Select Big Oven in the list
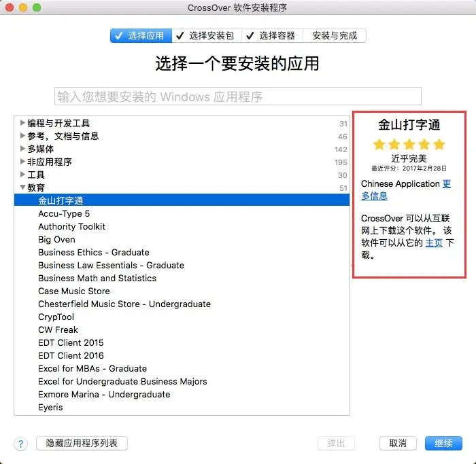Viewport: 476px width, 464px height. [182, 240]
